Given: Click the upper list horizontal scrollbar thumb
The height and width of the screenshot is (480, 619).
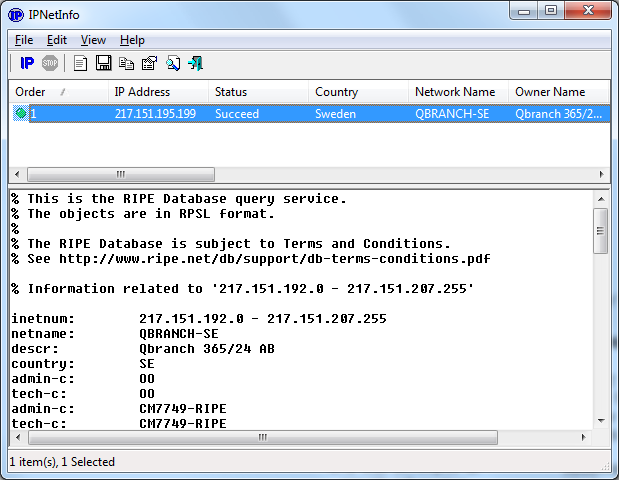Looking at the screenshot, I should coord(121,174).
